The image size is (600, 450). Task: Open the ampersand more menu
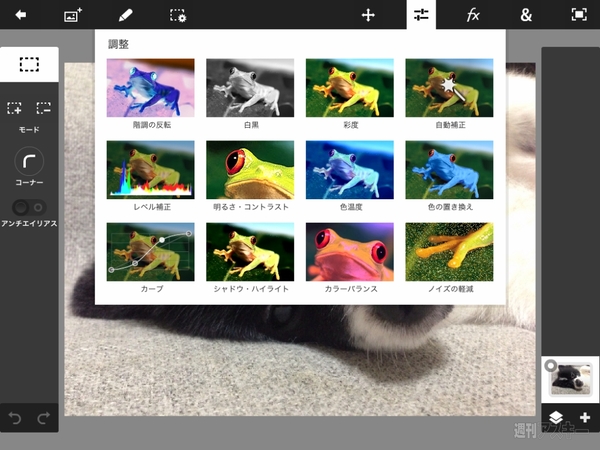tap(526, 15)
